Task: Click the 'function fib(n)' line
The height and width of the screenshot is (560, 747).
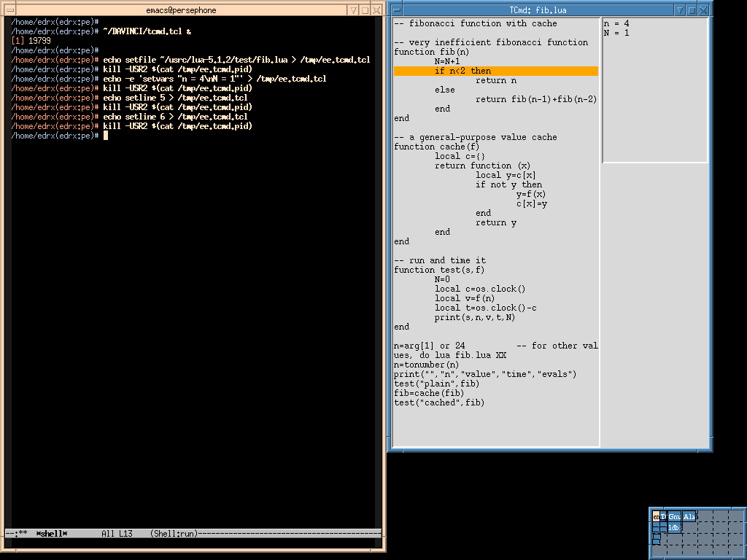Action: pyautogui.click(x=432, y=52)
